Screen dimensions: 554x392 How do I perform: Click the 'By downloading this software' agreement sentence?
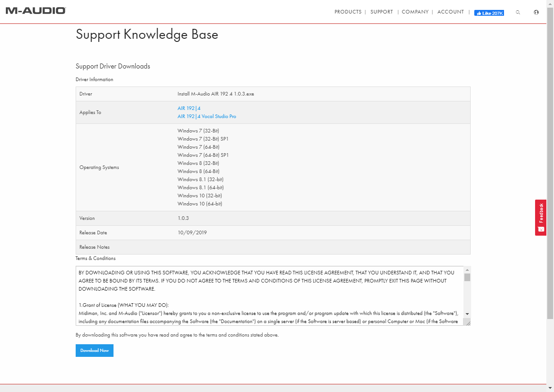tap(177, 335)
